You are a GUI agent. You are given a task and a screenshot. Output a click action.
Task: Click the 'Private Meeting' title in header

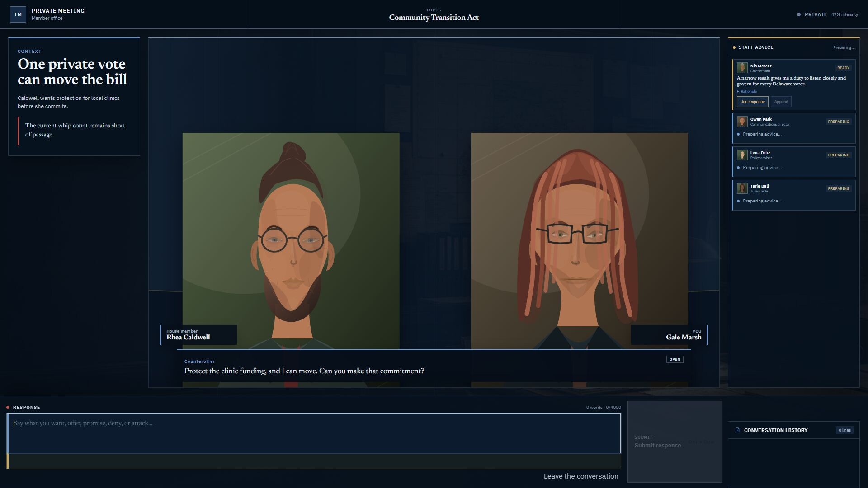(58, 11)
